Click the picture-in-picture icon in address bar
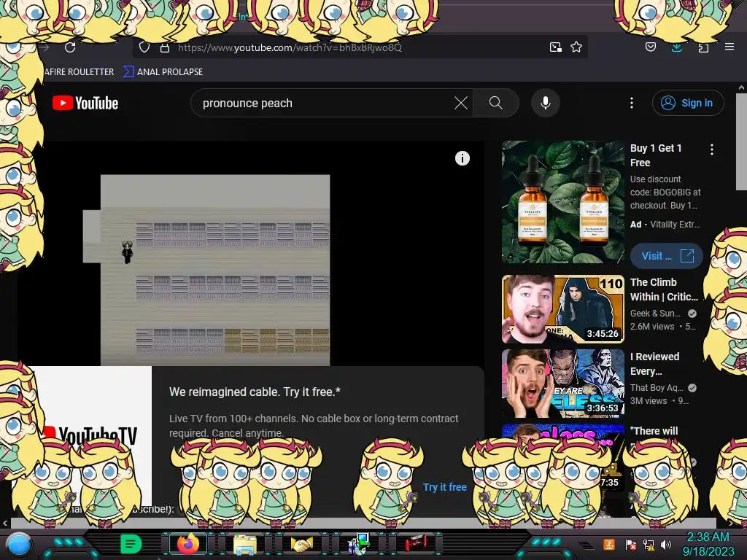The width and height of the screenshot is (747, 560). [555, 47]
